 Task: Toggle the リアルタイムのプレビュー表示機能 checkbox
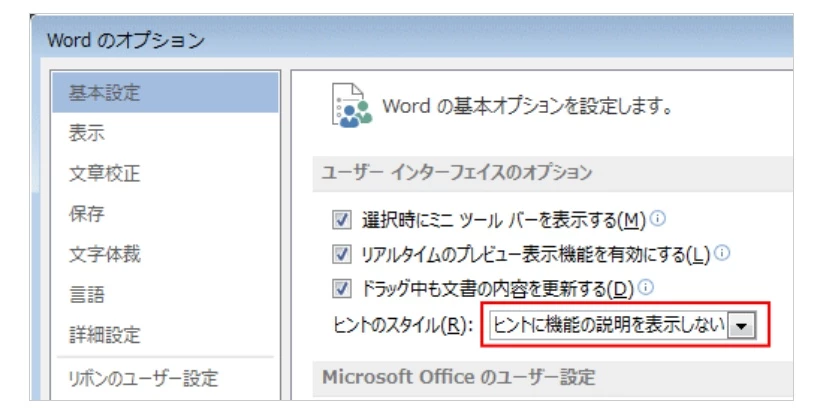[x=342, y=255]
